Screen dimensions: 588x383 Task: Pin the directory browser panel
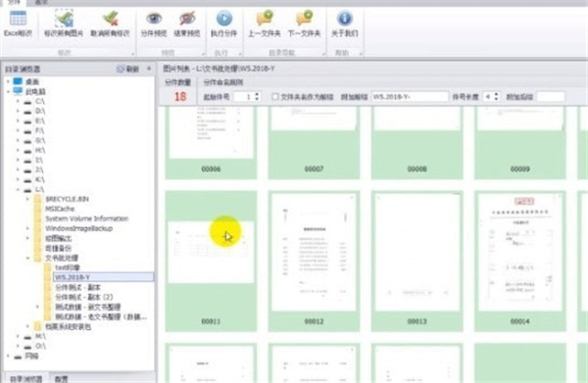pyautogui.click(x=149, y=69)
